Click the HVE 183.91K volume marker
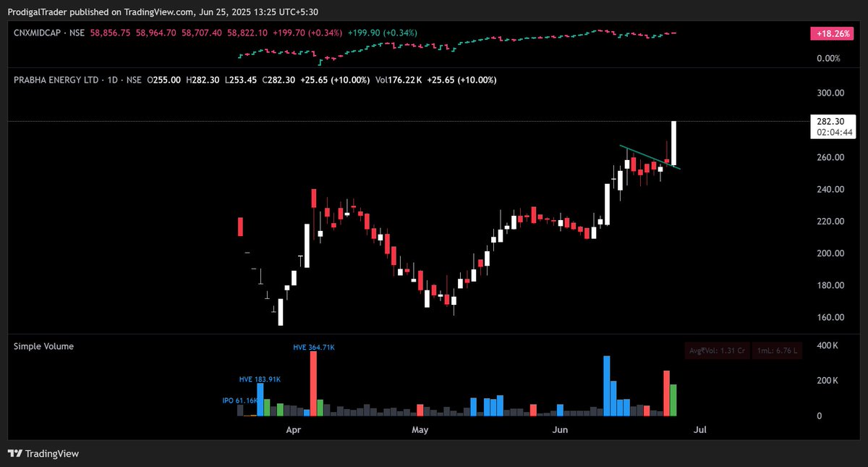This screenshot has height=467, width=868. [x=261, y=379]
